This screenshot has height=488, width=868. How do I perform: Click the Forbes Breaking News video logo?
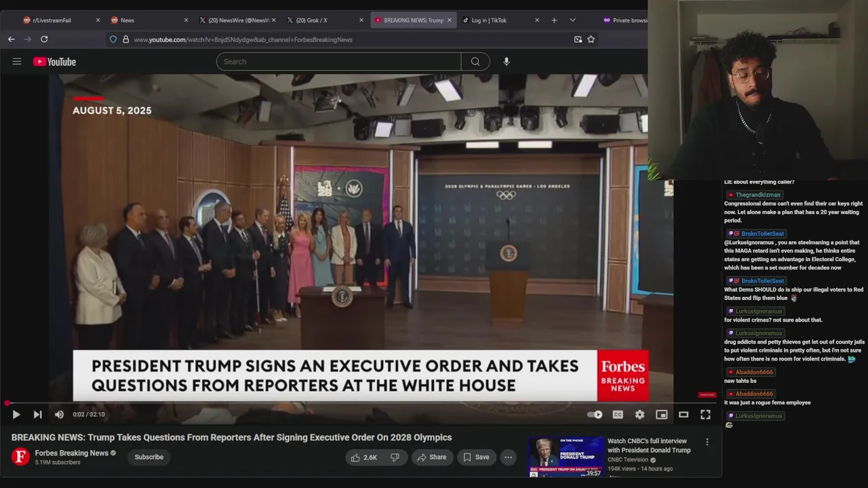click(x=623, y=375)
